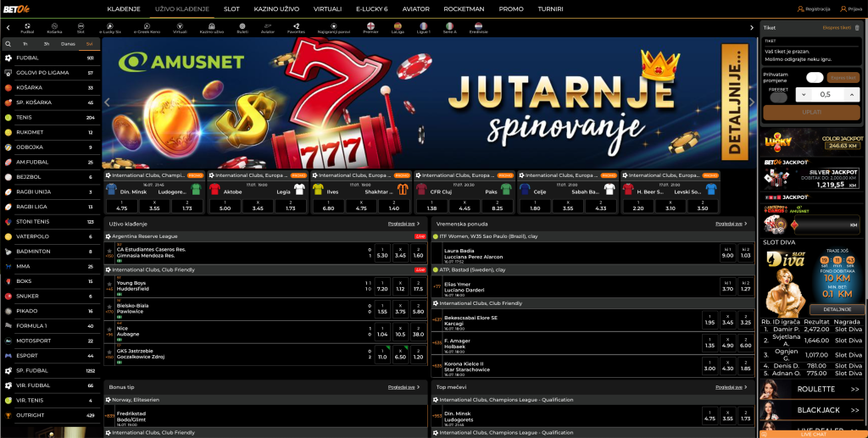This screenshot has height=438, width=868.
Task: Click the search magnifier icon above the sports list
Action: 8,44
